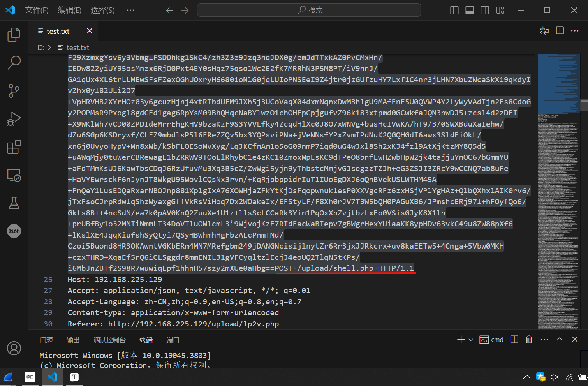This screenshot has height=386, width=588.
Task: Toggle the primary sidebar layout button
Action: coord(454,10)
